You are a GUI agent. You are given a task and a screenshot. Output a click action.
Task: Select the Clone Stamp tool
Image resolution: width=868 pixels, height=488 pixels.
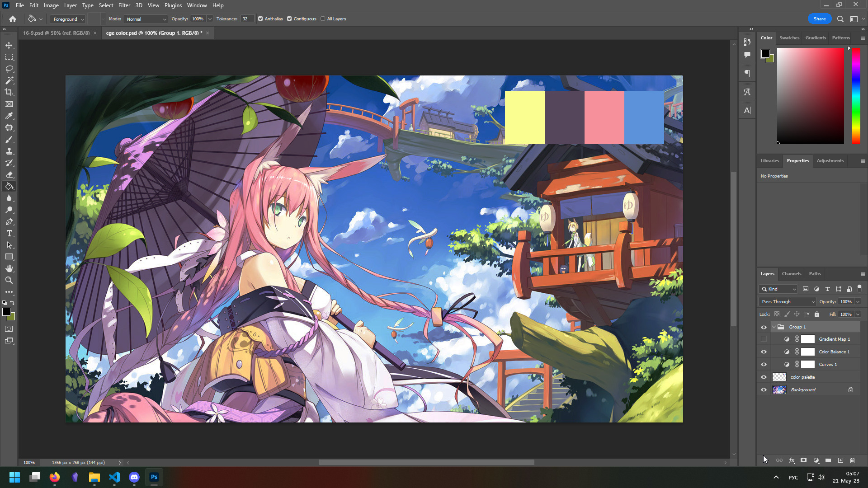9,151
